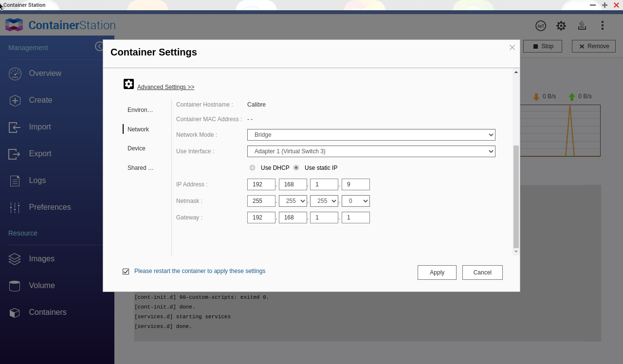The height and width of the screenshot is (364, 623).
Task: Click the stacked layers notification icon
Action: tap(582, 26)
